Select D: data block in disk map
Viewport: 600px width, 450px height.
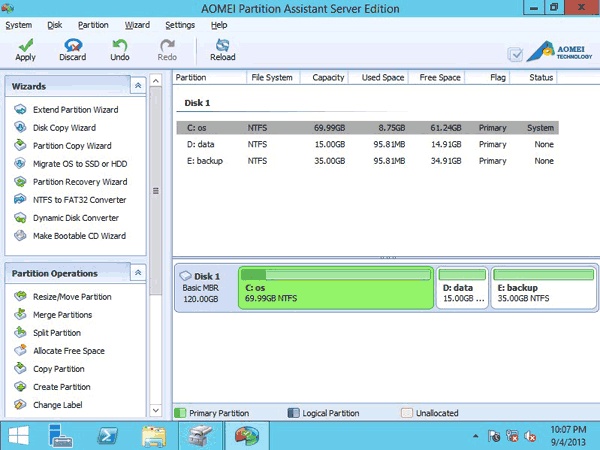pyautogui.click(x=462, y=287)
